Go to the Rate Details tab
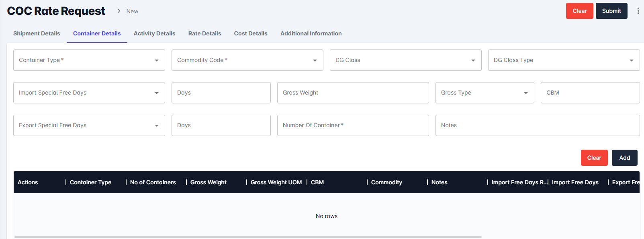 pyautogui.click(x=204, y=33)
